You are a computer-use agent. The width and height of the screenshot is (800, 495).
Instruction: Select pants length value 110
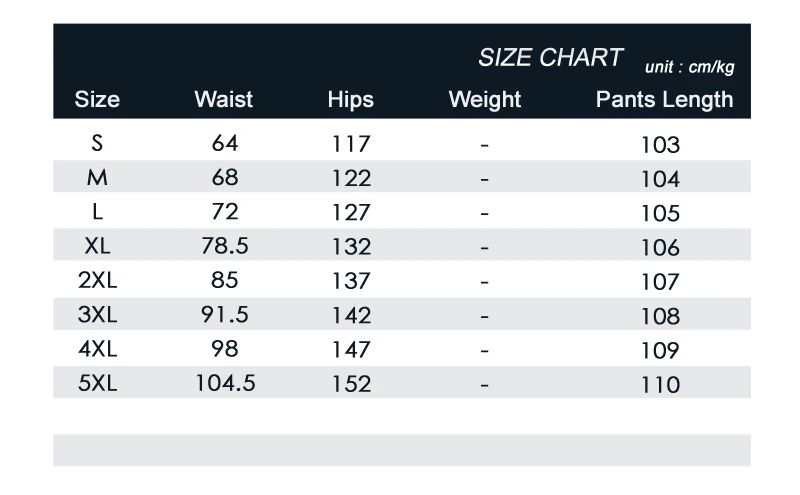[x=660, y=384]
